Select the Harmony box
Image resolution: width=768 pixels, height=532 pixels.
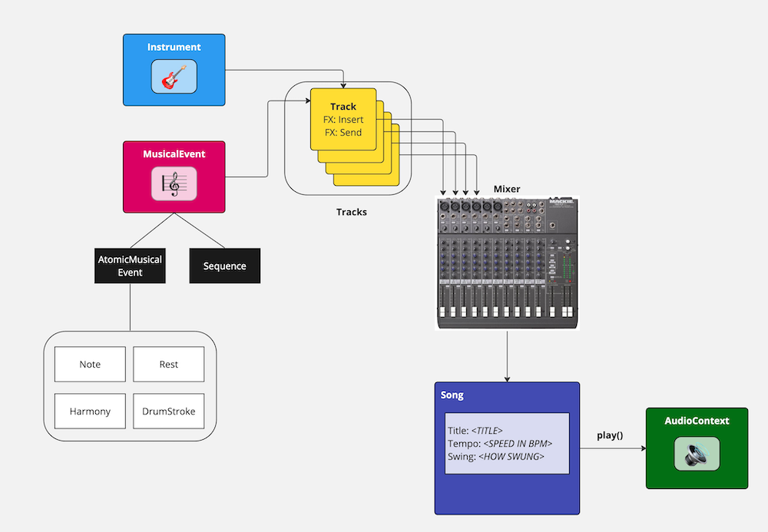(90, 411)
